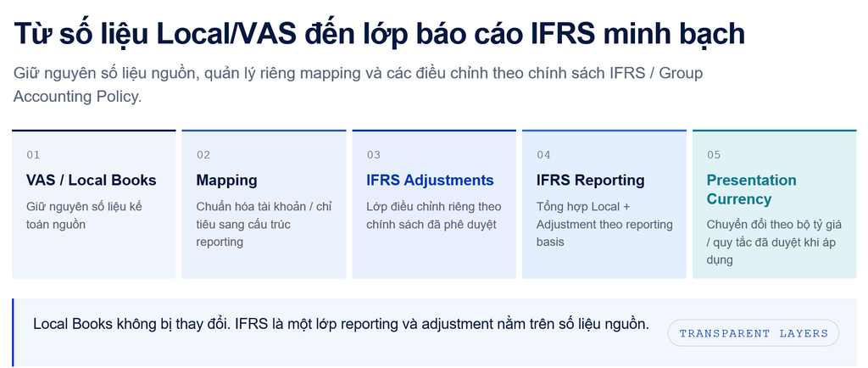Click step number 02
This screenshot has width=868, height=368.
[203, 155]
